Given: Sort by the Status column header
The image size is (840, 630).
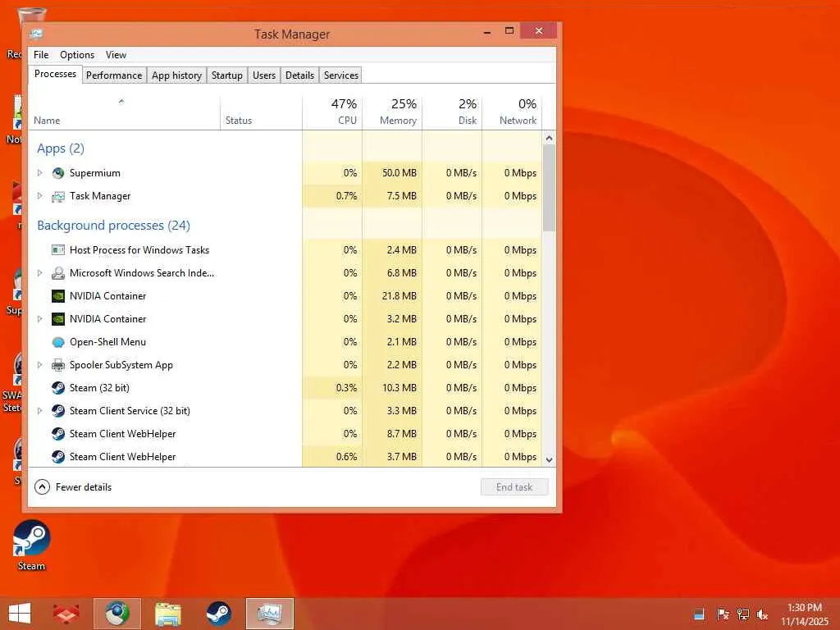Looking at the screenshot, I should pyautogui.click(x=261, y=113).
